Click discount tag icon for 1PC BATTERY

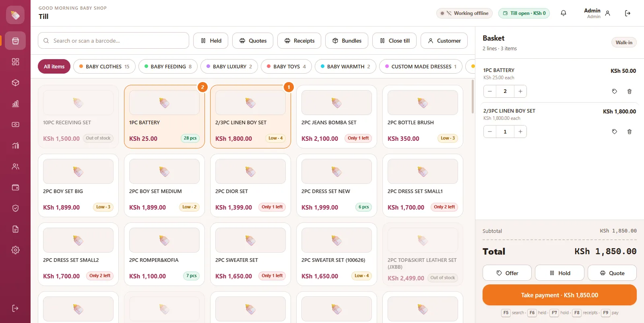click(x=615, y=91)
